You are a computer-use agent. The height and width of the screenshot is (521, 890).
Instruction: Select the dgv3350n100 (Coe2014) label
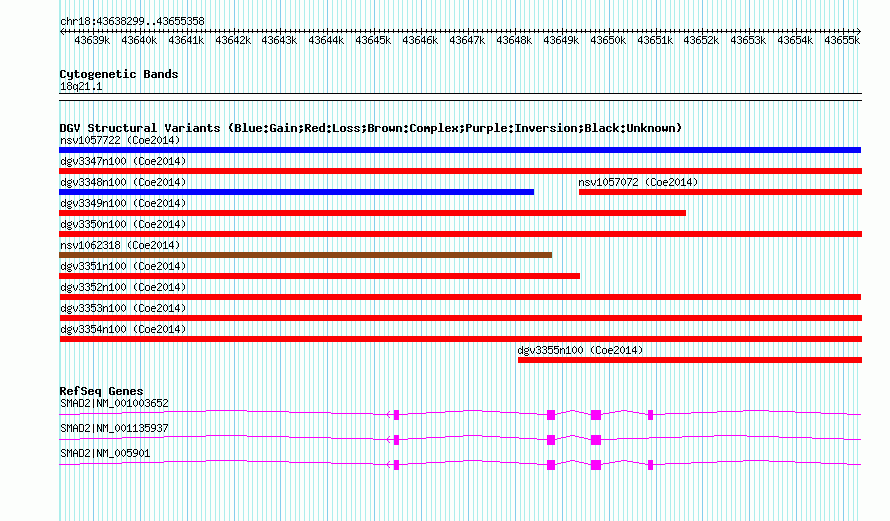[123, 224]
